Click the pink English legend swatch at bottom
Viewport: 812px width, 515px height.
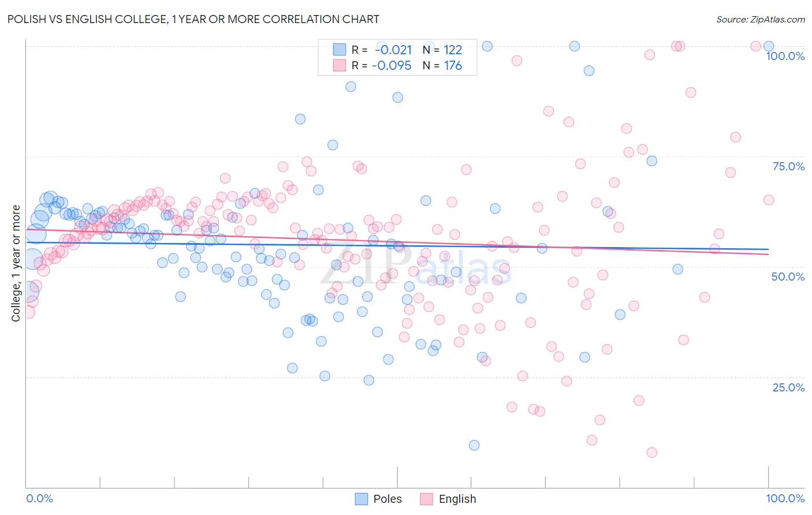click(x=427, y=499)
